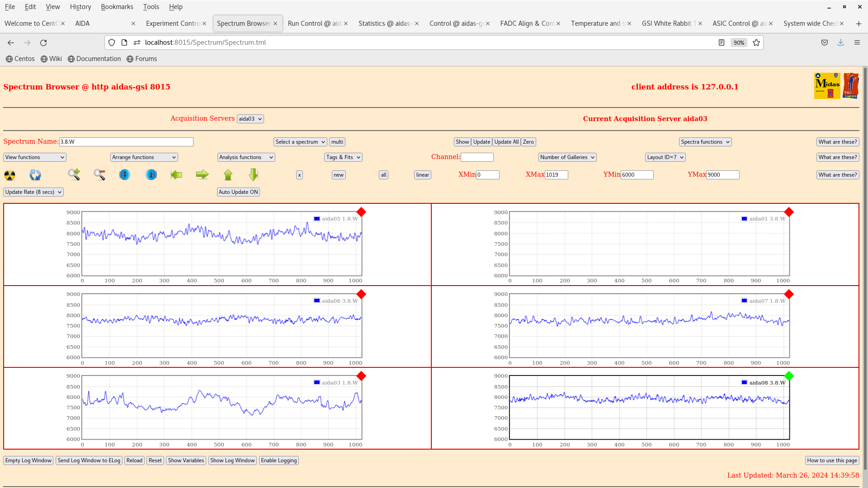The width and height of the screenshot is (868, 488).
Task: Open the Acquisition Servers aida03 dropdown
Action: tap(250, 119)
